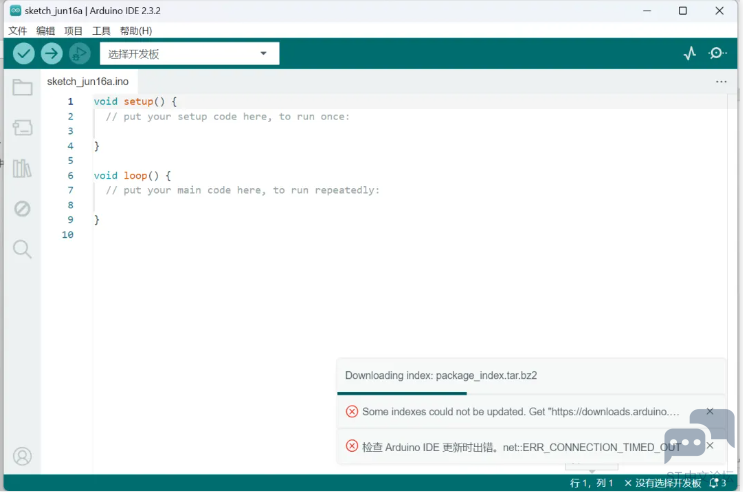
Task: Minimize the Arduino IDE window
Action: [x=647, y=10]
